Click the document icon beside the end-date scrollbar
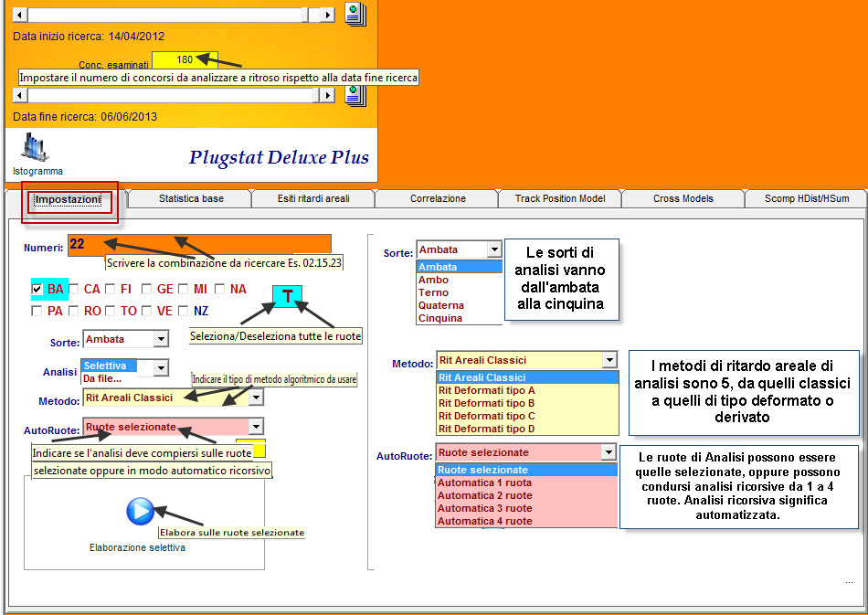Screen dimensions: 868x615 click(355, 95)
